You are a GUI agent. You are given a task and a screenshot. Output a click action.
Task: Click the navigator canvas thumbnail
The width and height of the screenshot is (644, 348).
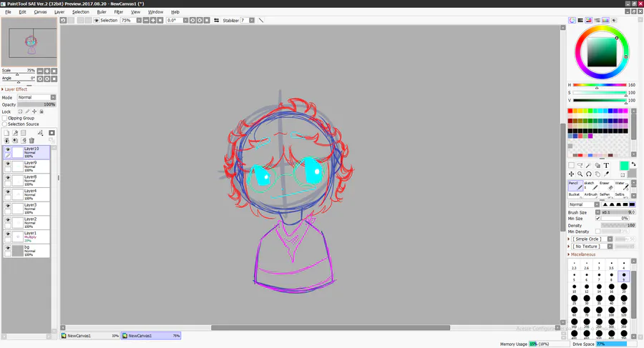(x=29, y=42)
